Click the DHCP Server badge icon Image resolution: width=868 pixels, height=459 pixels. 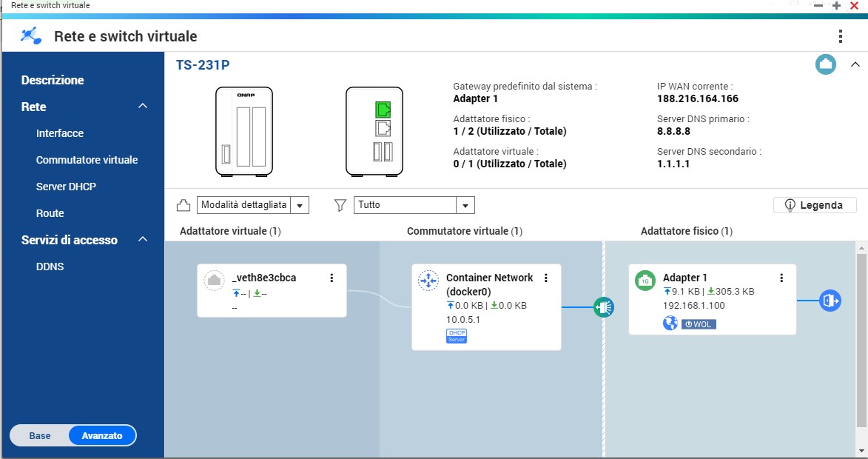(x=457, y=336)
